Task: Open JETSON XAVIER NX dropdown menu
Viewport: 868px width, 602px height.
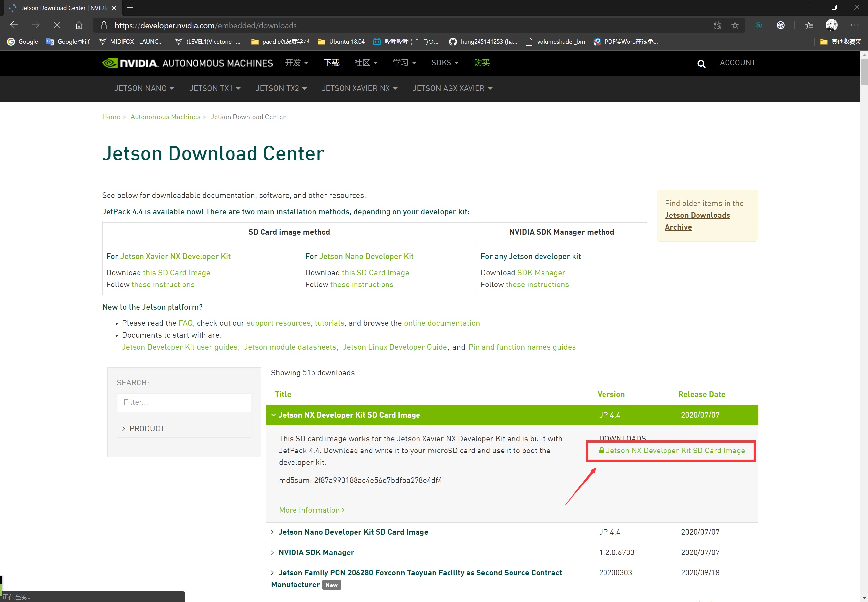Action: 359,88
